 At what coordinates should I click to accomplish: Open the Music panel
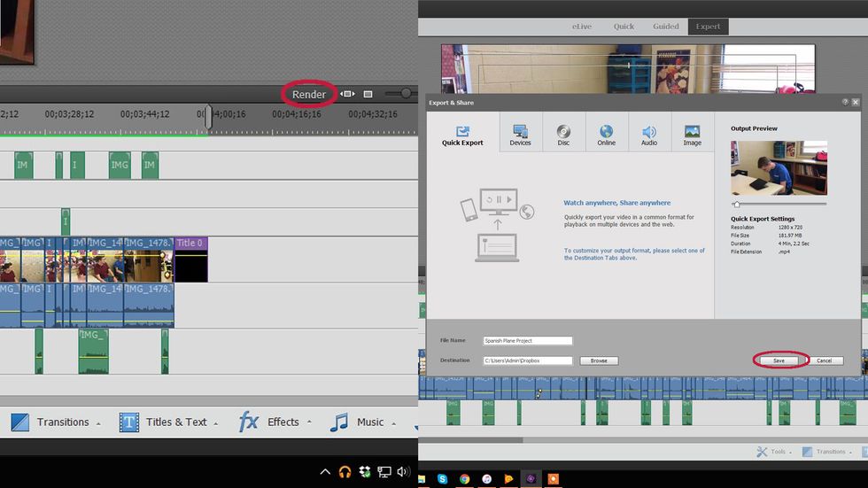(358, 422)
